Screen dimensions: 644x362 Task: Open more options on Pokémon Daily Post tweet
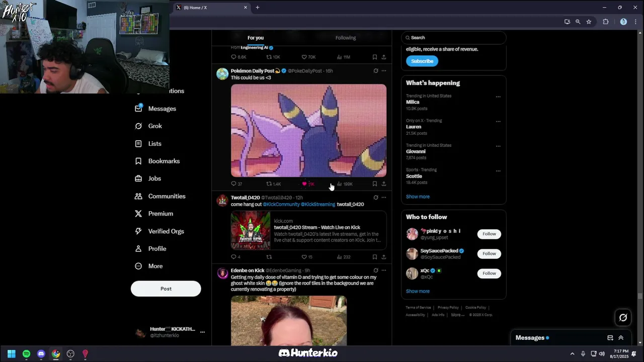click(x=384, y=71)
